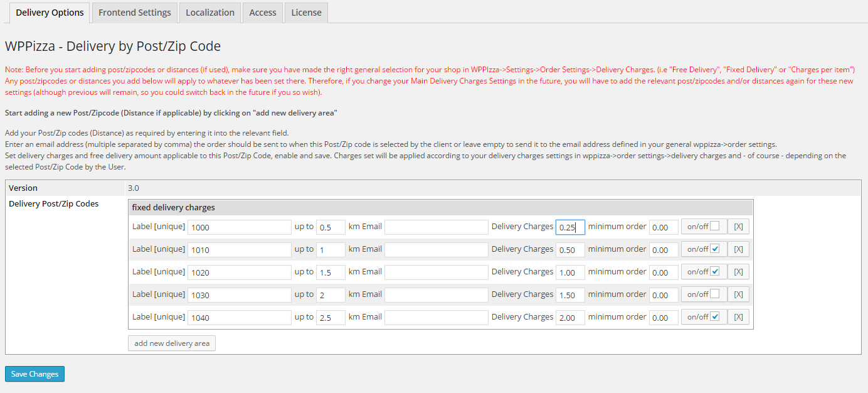The height and width of the screenshot is (393, 868).
Task: Click the Delivery Post/Zip Codes row label
Action: 53,203
